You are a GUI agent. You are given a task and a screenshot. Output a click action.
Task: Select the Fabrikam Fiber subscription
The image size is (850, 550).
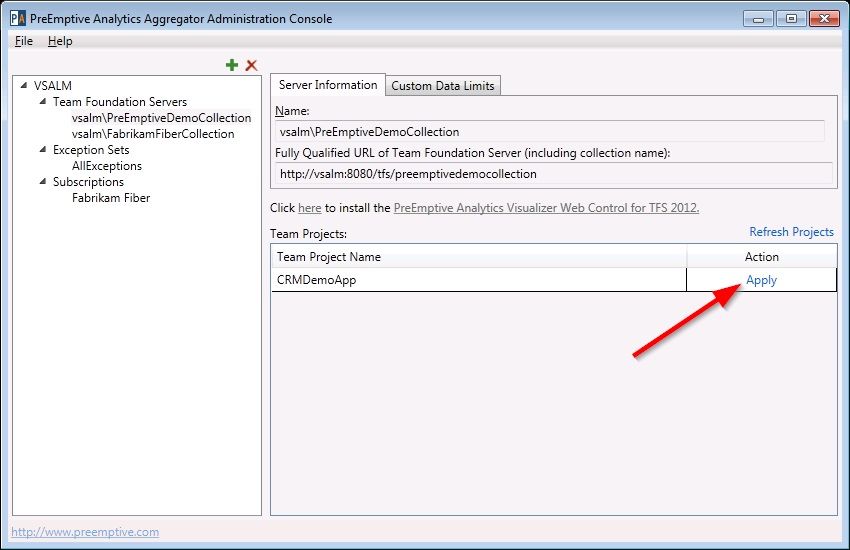tap(111, 198)
